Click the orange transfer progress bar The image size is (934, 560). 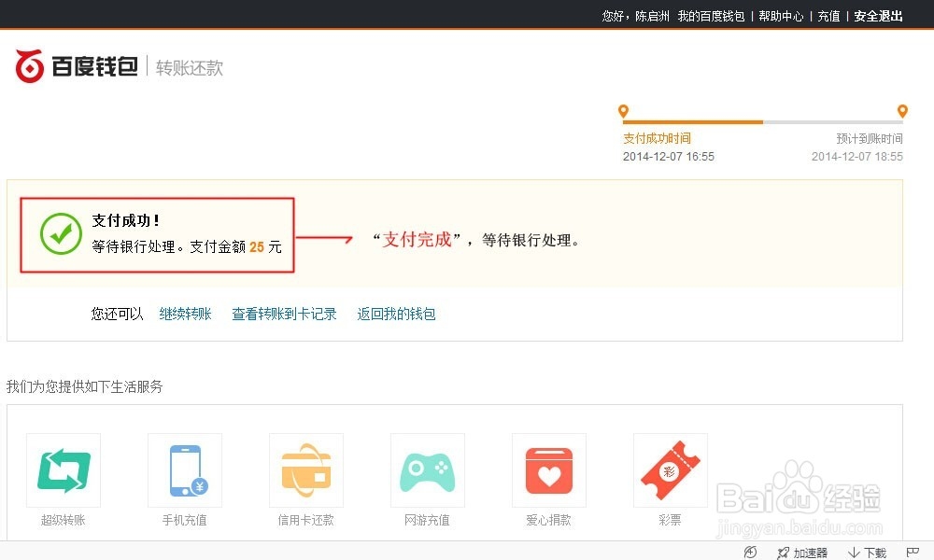point(691,120)
